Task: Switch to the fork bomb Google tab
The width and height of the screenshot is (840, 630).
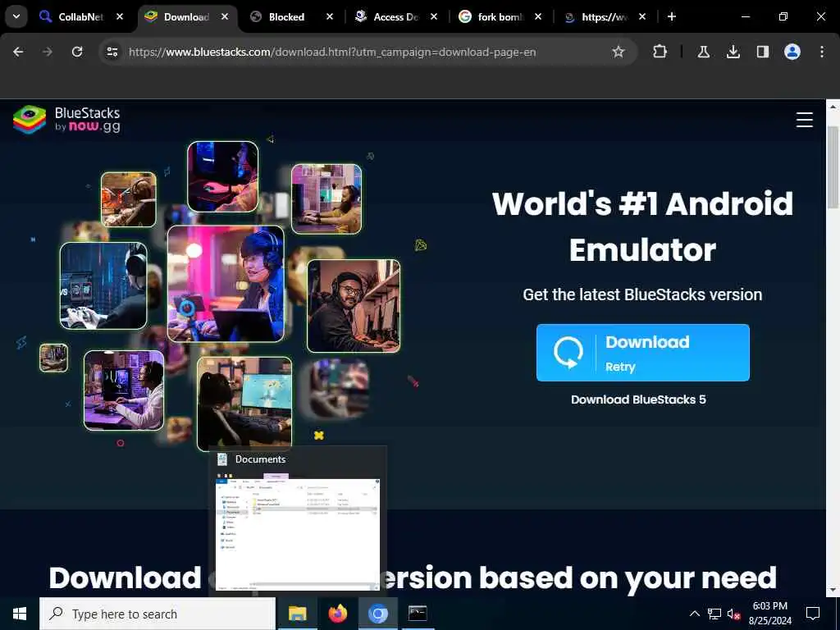Action: pyautogui.click(x=498, y=16)
